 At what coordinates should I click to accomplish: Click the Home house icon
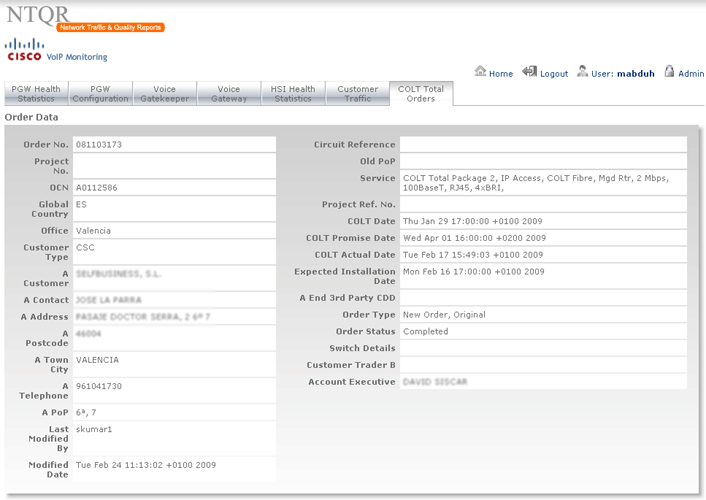pos(480,72)
